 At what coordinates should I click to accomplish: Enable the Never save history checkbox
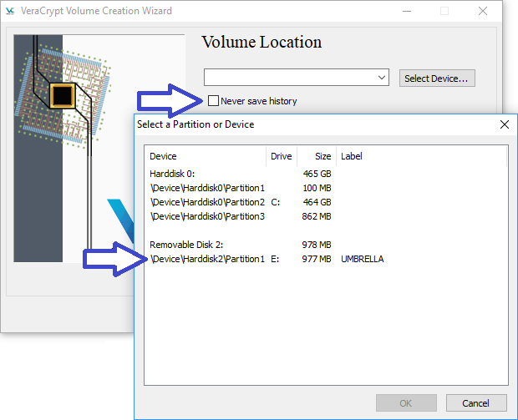click(213, 101)
